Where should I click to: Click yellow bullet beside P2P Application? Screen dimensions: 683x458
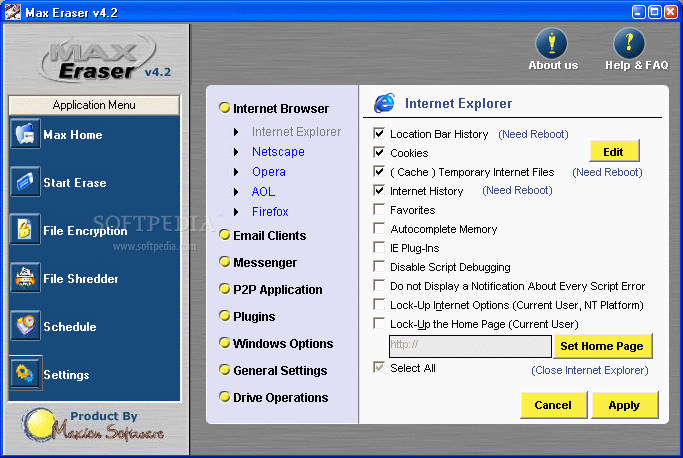[x=224, y=289]
